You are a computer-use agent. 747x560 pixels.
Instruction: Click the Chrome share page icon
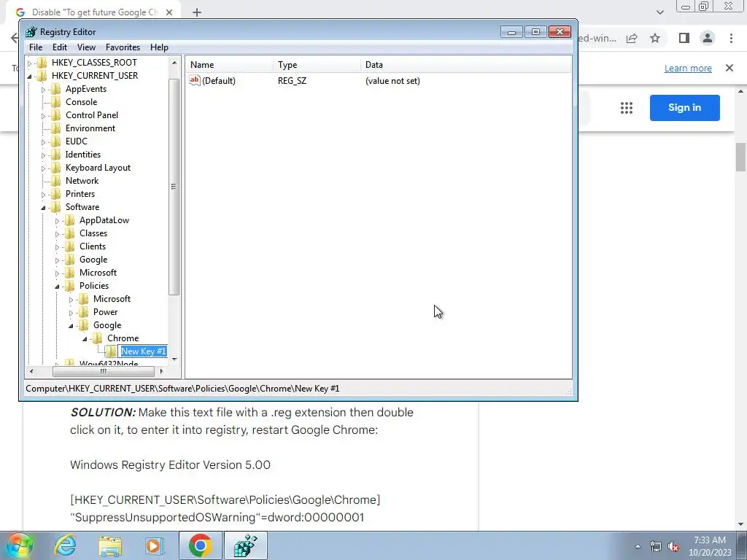click(632, 38)
